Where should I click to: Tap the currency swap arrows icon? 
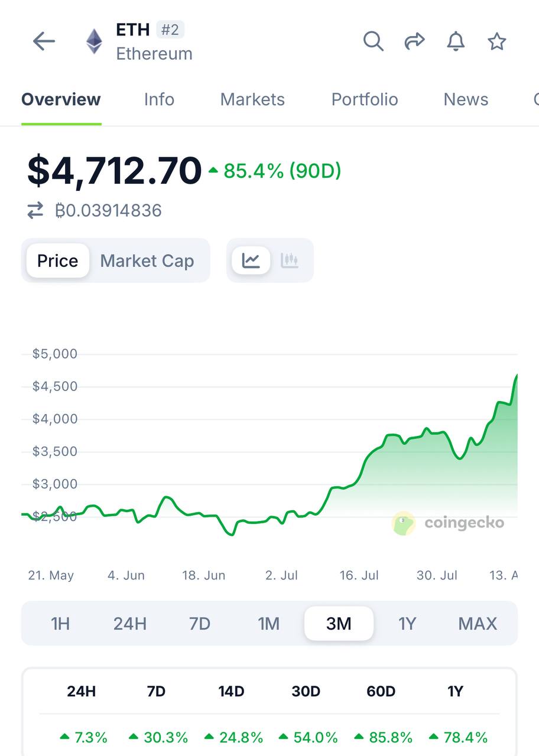[x=35, y=210]
